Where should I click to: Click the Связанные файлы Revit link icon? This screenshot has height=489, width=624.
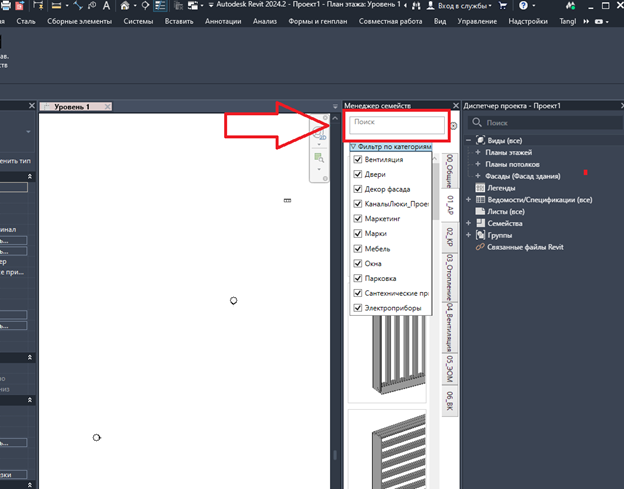coord(480,247)
